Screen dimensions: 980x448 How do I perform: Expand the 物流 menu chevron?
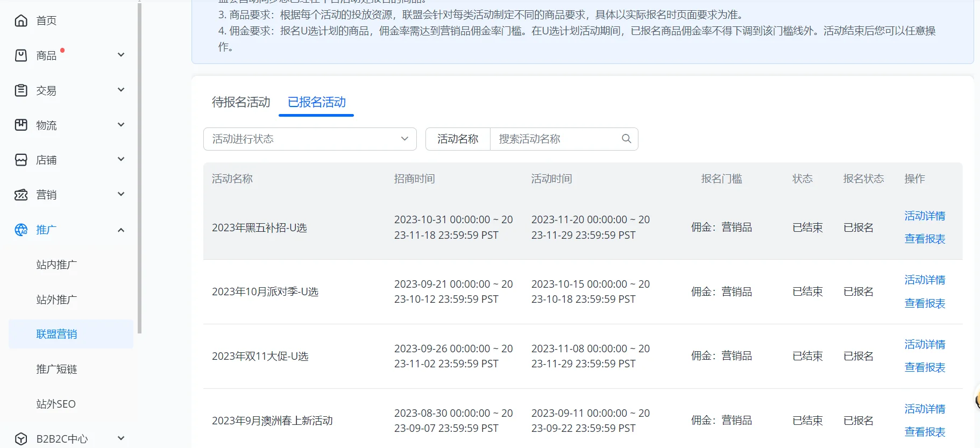pos(121,125)
